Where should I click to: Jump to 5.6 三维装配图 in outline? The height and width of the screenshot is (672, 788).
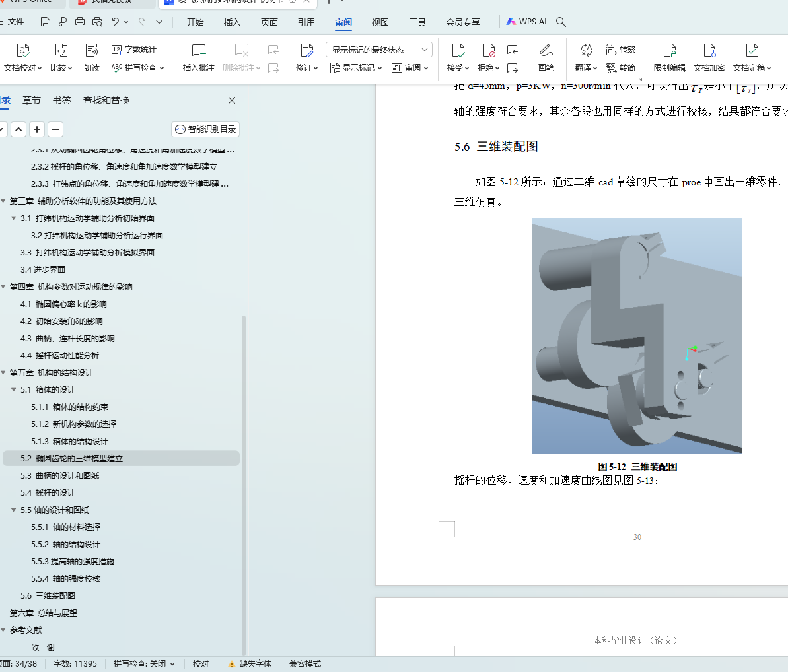point(48,595)
